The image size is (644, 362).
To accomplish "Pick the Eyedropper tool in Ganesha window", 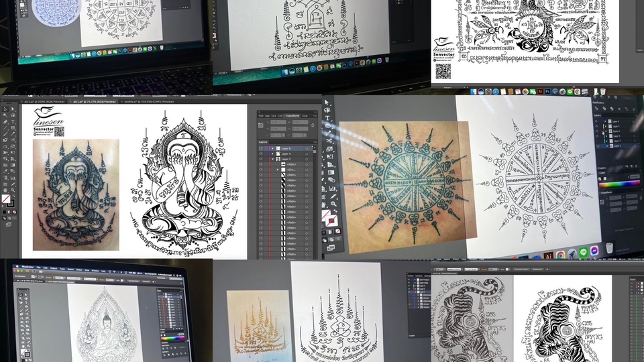I will (5, 171).
